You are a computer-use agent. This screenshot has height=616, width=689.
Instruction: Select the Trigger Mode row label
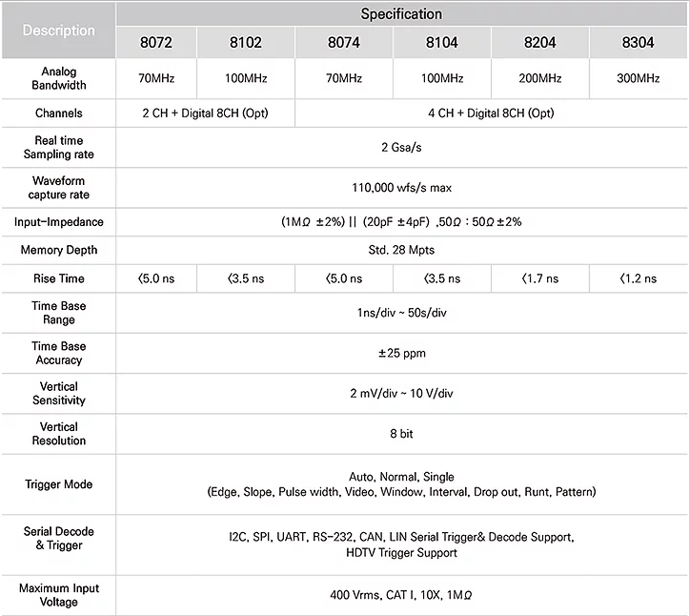(58, 484)
